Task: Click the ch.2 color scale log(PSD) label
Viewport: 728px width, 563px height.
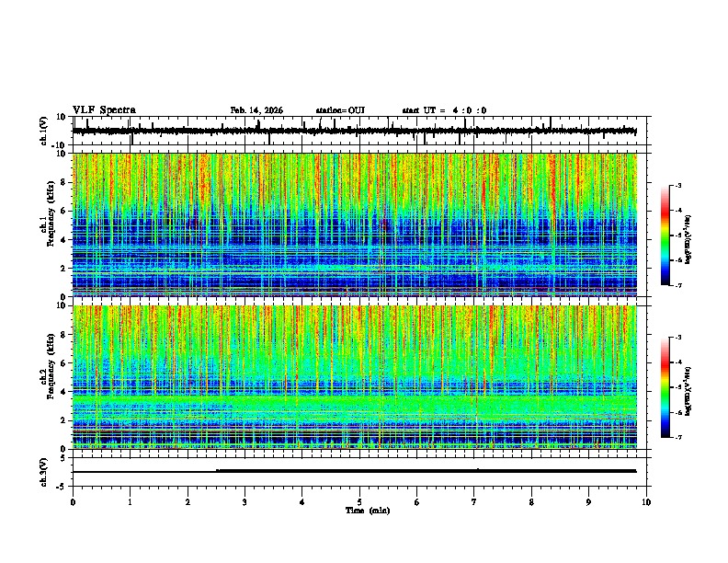Action: [x=688, y=391]
